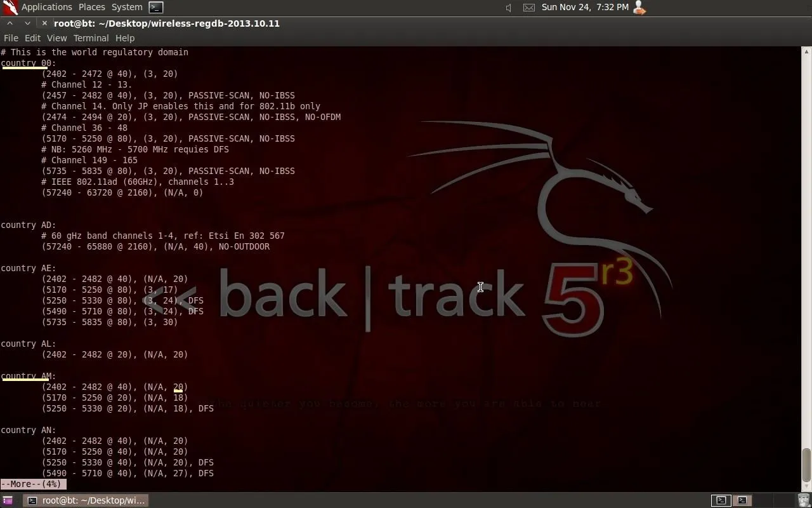Click '# Channel 36 - 48' comment
This screenshot has width=812, height=508.
click(x=84, y=128)
